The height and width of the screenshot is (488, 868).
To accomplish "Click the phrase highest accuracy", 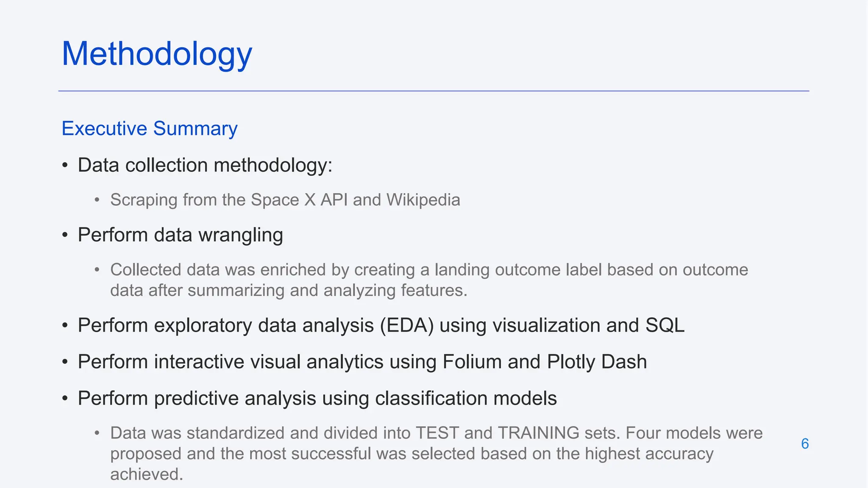I will (x=649, y=454).
